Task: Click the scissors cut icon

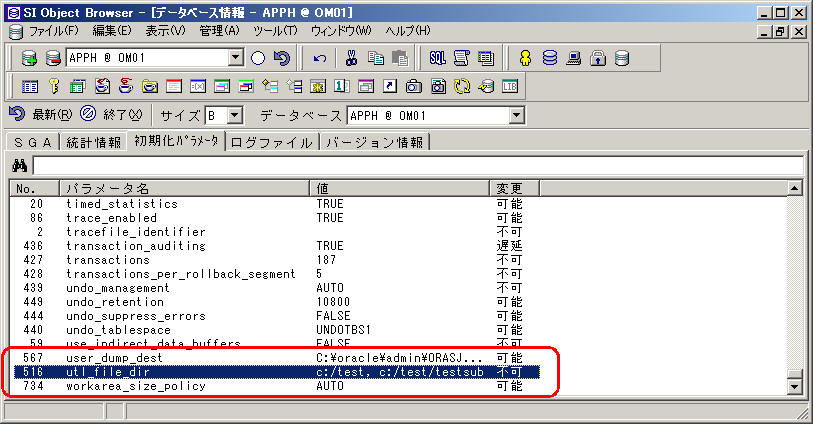Action: tap(352, 58)
